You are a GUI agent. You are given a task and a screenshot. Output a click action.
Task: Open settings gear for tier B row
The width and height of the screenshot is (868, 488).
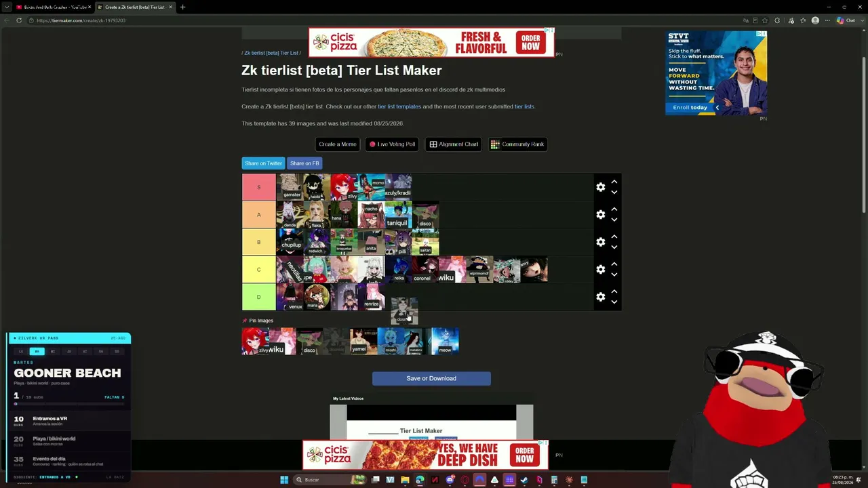[600, 242]
